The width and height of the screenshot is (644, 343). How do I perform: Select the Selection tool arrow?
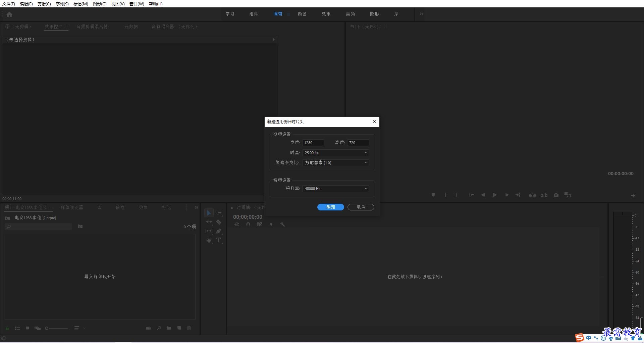(x=209, y=213)
